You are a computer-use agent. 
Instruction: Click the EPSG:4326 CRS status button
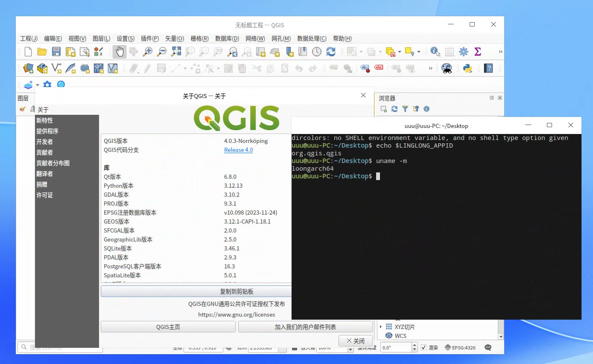[460, 348]
